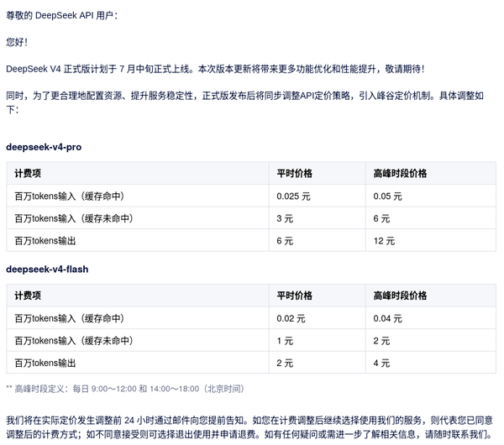Click '计费项' header in the v4-flash table
The image size is (504, 445).
point(28,296)
